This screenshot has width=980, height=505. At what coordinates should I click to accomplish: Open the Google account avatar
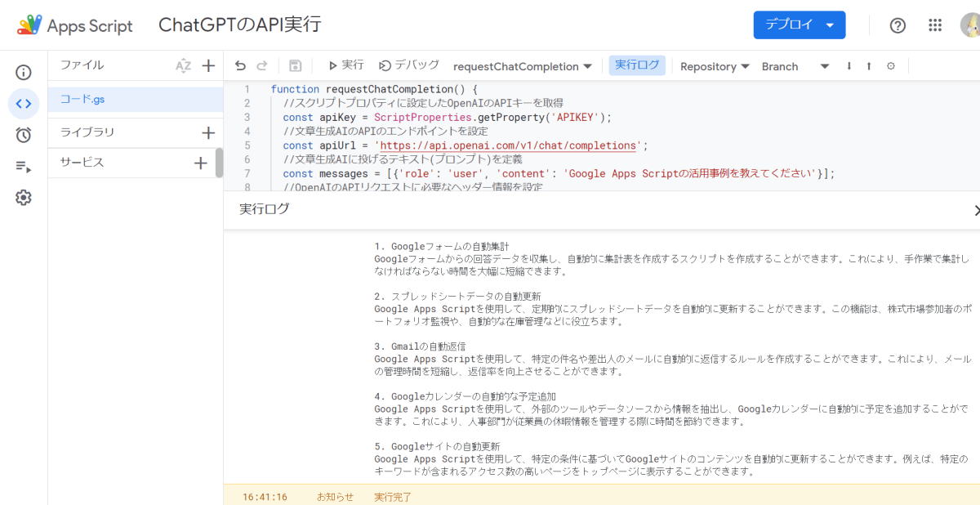click(x=970, y=25)
